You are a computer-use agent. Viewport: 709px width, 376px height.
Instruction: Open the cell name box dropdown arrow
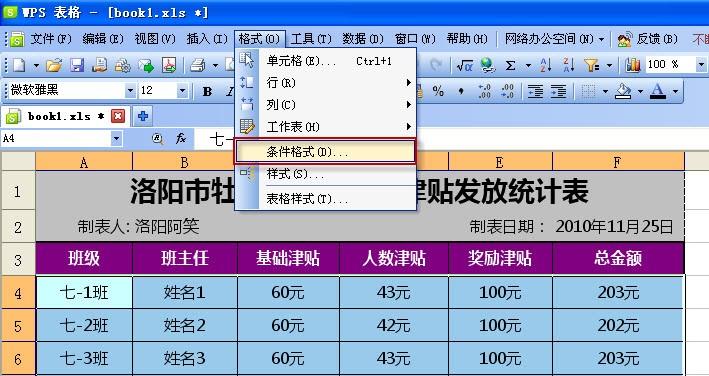(116, 139)
